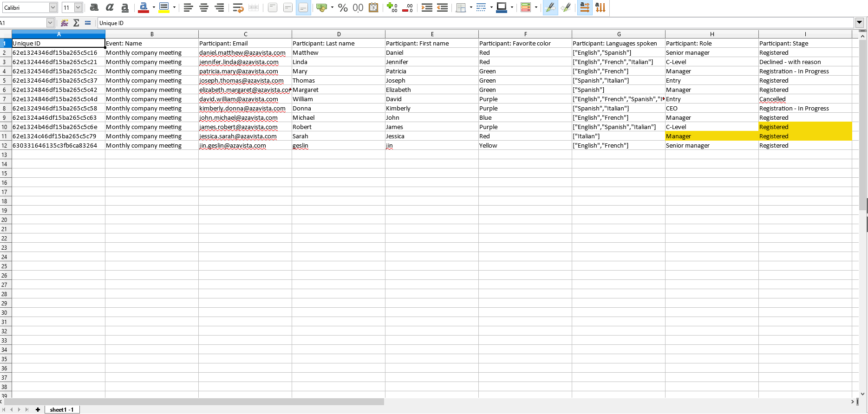Center cell text horizontally
Image resolution: width=868 pixels, height=414 pixels.
pos(204,7)
